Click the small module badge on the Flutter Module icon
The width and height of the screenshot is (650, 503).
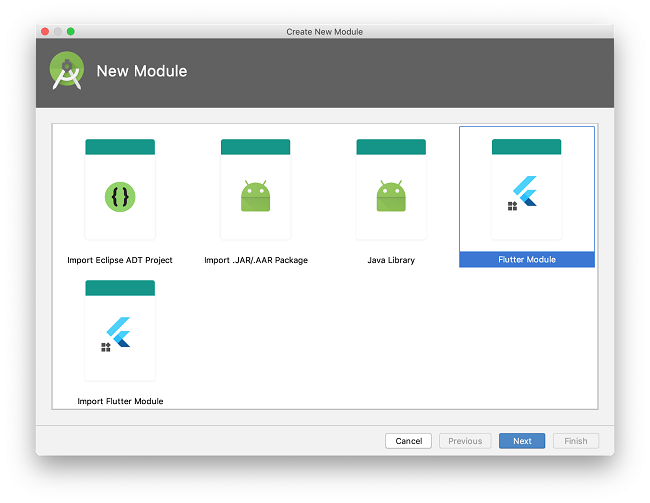click(x=512, y=206)
